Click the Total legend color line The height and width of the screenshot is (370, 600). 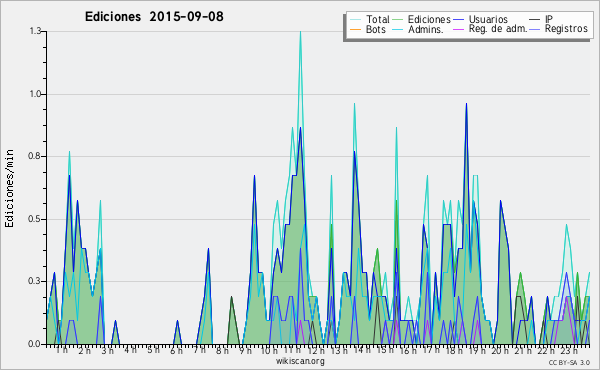(x=355, y=20)
